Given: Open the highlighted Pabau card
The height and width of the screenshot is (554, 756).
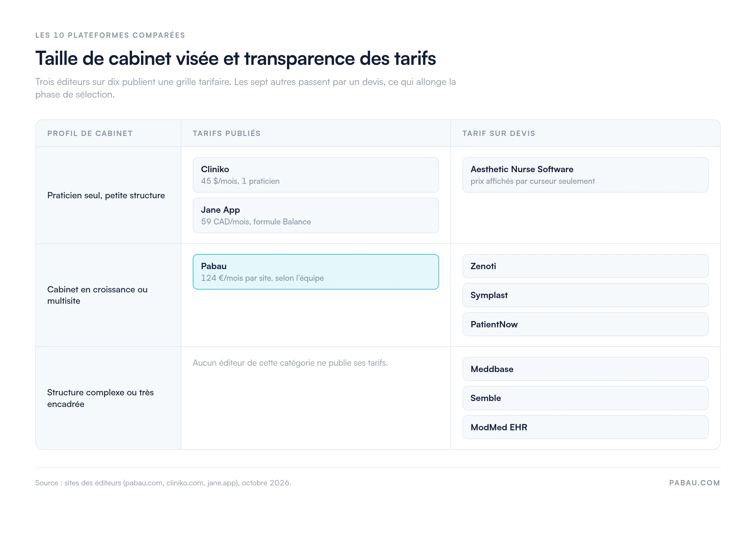Looking at the screenshot, I should (316, 272).
